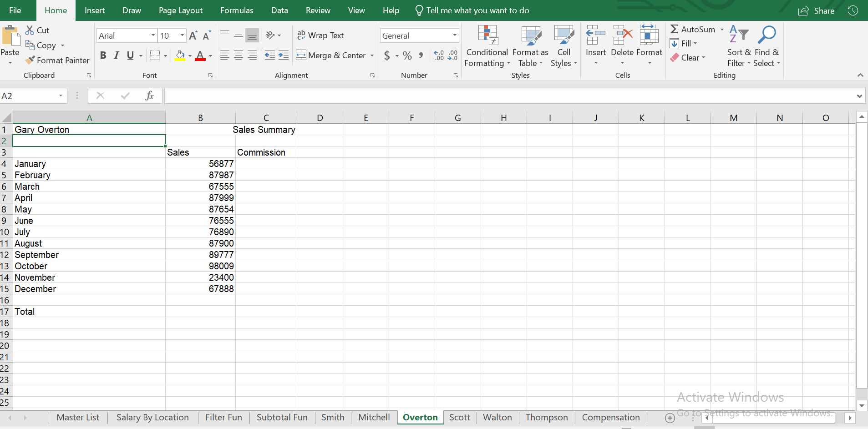868x429 pixels.
Task: Click the Cut scissors icon
Action: tap(30, 30)
